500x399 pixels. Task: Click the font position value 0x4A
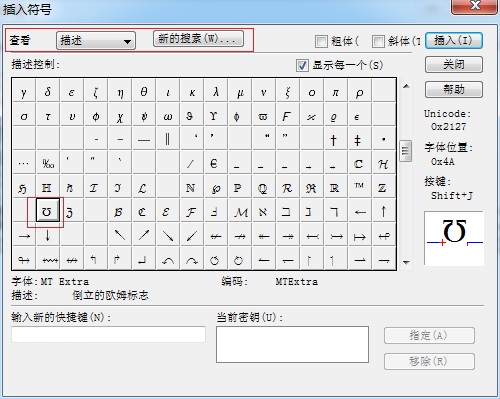[x=442, y=162]
